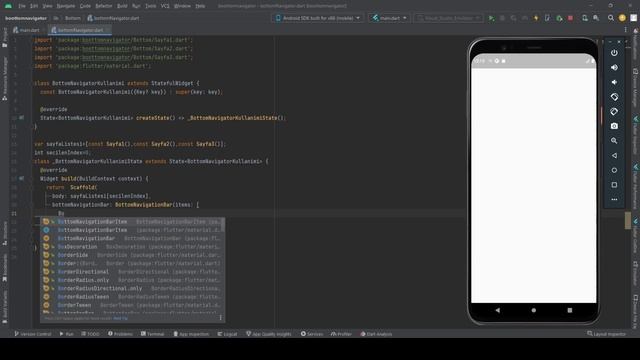Image resolution: width=640 pixels, height=360 pixels.
Task: Open the Version Control tool window
Action: (x=33, y=334)
